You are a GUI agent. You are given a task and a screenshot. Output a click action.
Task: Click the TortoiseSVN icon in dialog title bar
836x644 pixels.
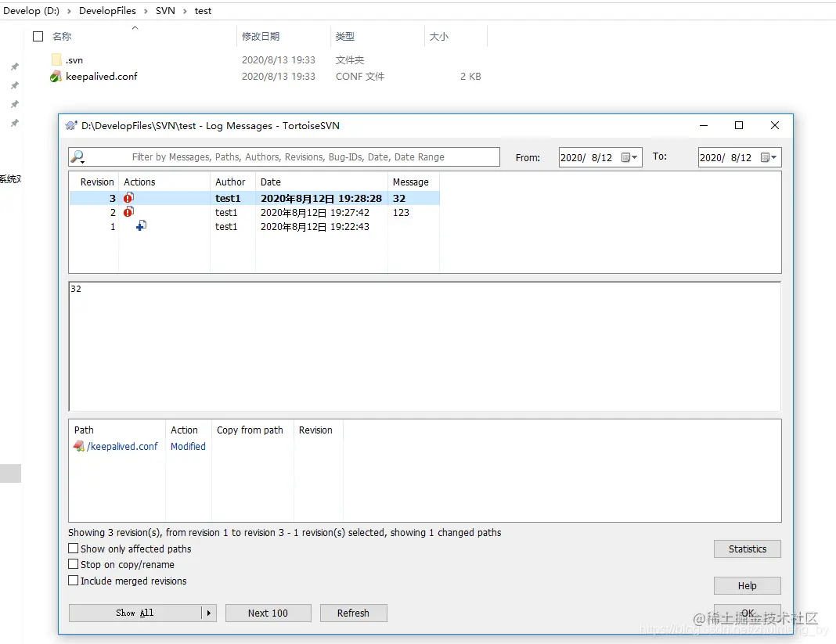71,126
